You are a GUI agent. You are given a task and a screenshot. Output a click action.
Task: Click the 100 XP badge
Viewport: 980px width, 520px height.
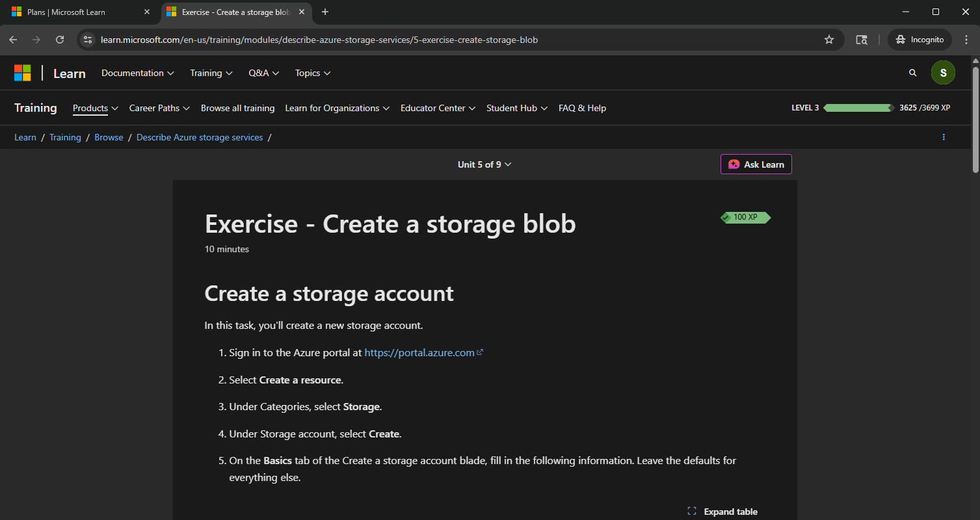pyautogui.click(x=745, y=217)
